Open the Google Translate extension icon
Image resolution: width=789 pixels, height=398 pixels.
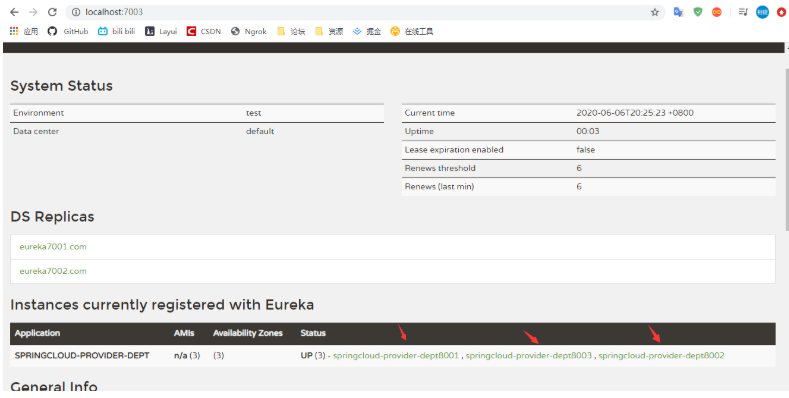(678, 12)
